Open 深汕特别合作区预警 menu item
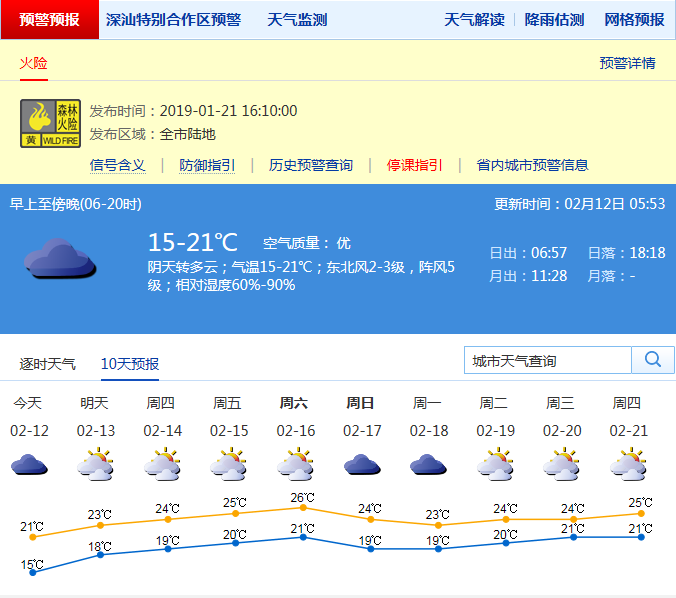The image size is (676, 598). click(173, 20)
